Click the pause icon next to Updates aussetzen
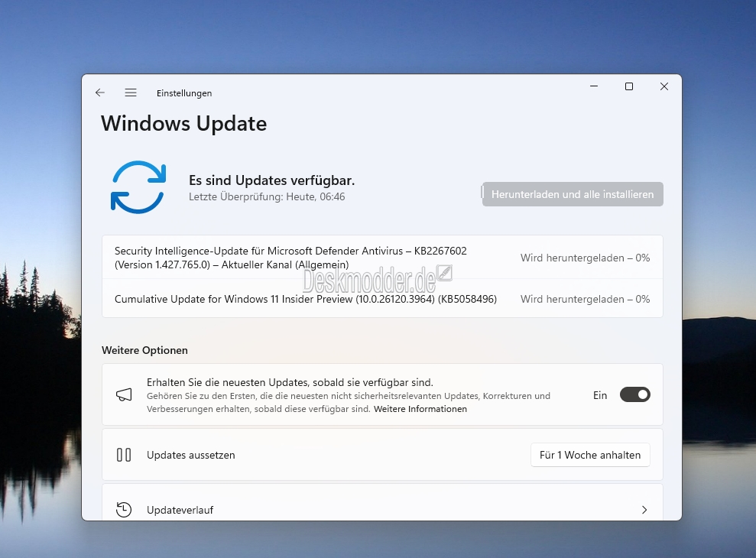Viewport: 756px width, 558px height. coord(124,455)
